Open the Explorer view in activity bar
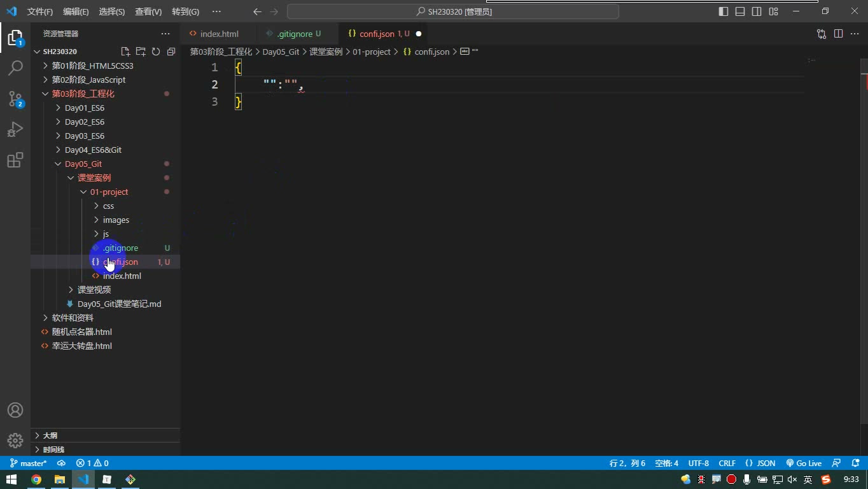The image size is (868, 489). coord(15,38)
